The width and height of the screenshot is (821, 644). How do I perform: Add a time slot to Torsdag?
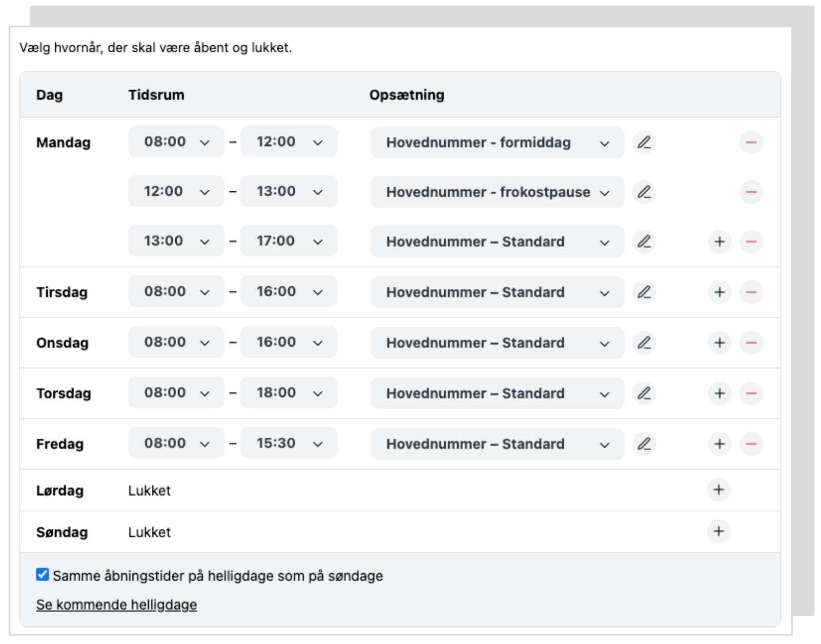tap(719, 393)
